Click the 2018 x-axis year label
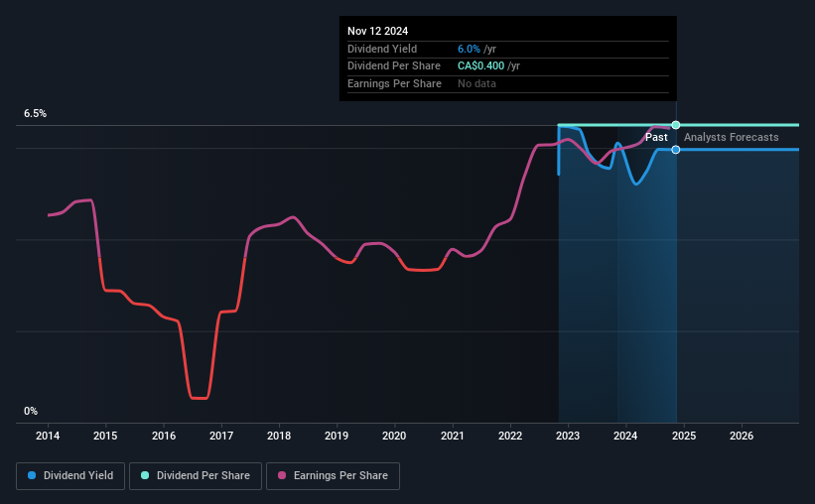Viewport: 815px width, 504px height. pos(279,436)
